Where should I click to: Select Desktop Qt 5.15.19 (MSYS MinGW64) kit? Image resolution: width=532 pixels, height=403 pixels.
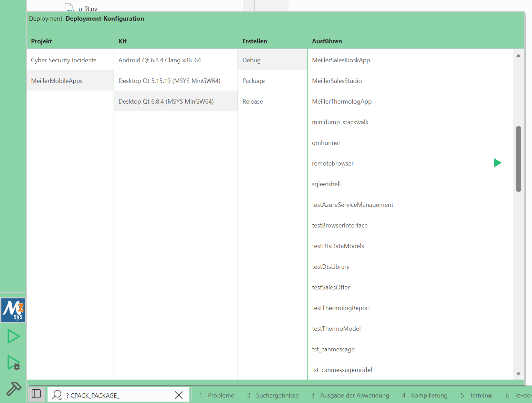169,81
